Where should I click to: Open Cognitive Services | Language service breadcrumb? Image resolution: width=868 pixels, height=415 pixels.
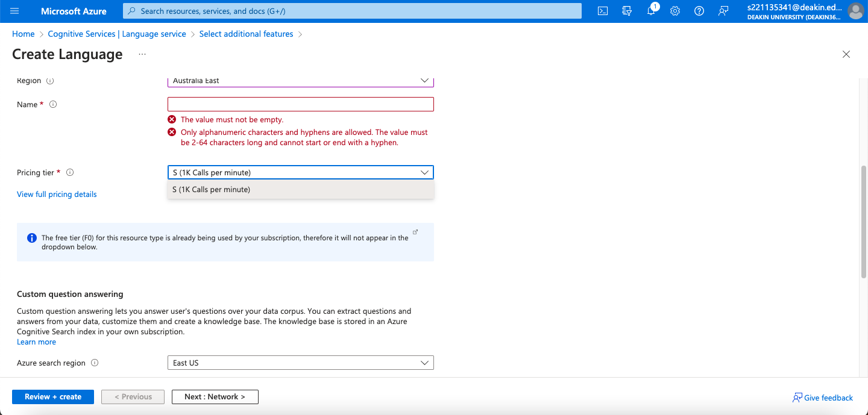(x=117, y=34)
